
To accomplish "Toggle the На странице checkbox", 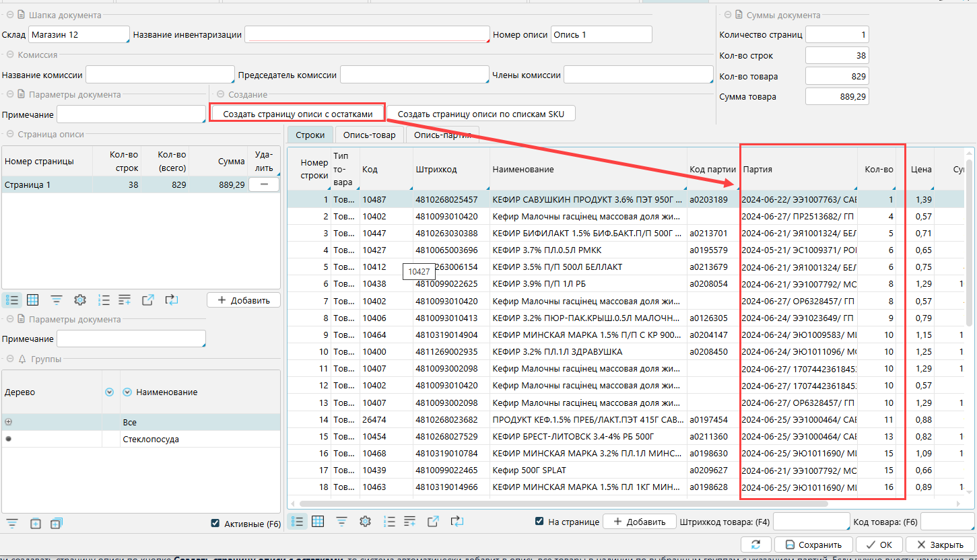I will pos(539,521).
